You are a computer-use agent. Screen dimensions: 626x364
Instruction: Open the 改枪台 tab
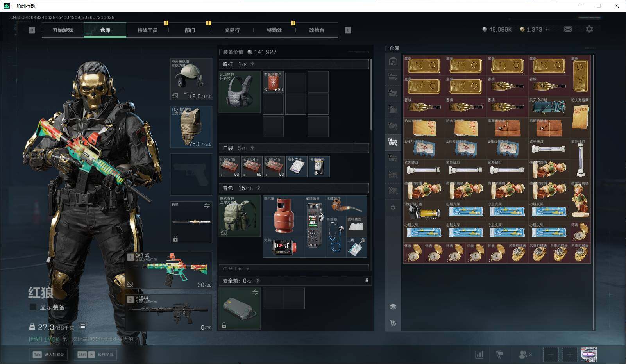(317, 30)
